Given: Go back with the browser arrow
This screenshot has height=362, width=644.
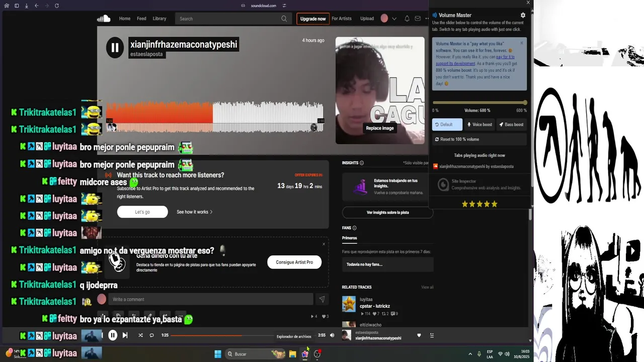Looking at the screenshot, I should [x=36, y=6].
